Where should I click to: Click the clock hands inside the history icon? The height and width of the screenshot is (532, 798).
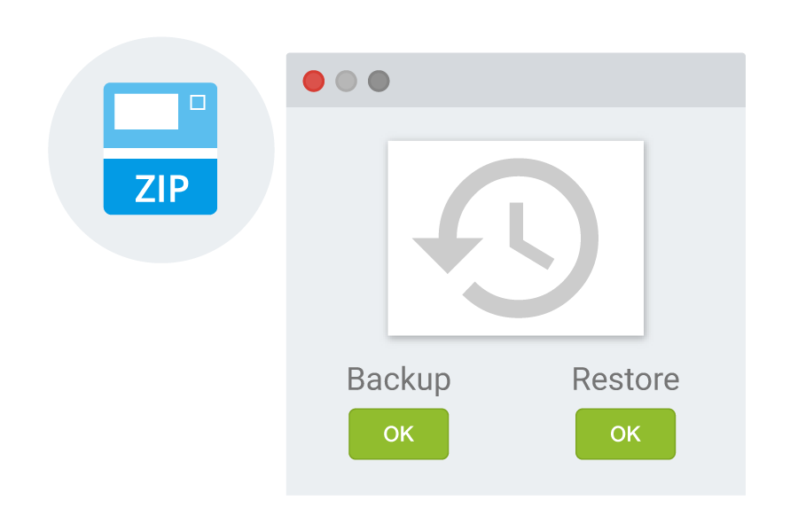point(529,235)
